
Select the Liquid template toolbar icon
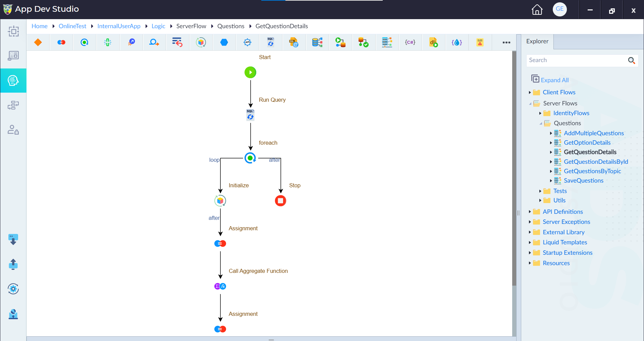click(457, 42)
